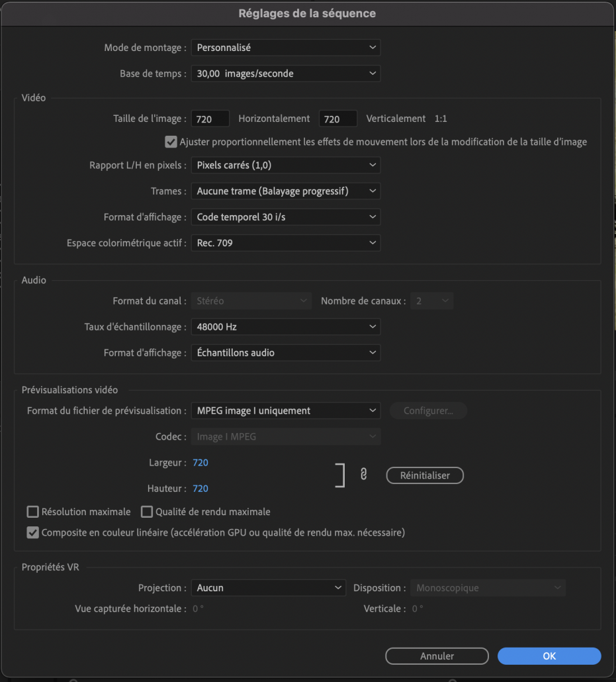Open the video Format d'affichage dropdown

[x=286, y=217]
